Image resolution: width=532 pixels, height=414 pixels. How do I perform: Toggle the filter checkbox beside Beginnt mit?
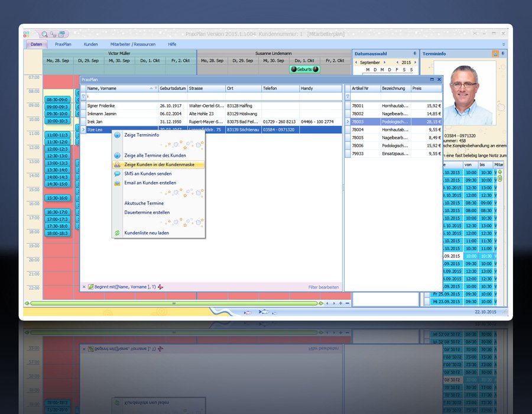pos(90,287)
